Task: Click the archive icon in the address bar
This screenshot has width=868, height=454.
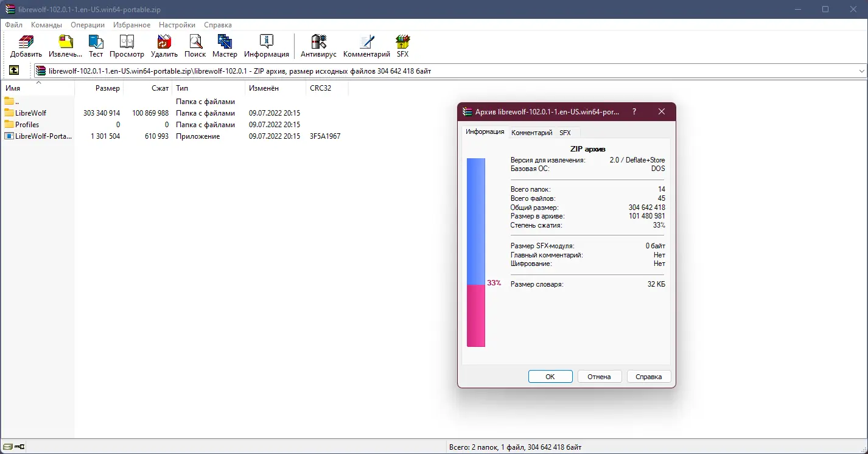Action: tap(41, 71)
